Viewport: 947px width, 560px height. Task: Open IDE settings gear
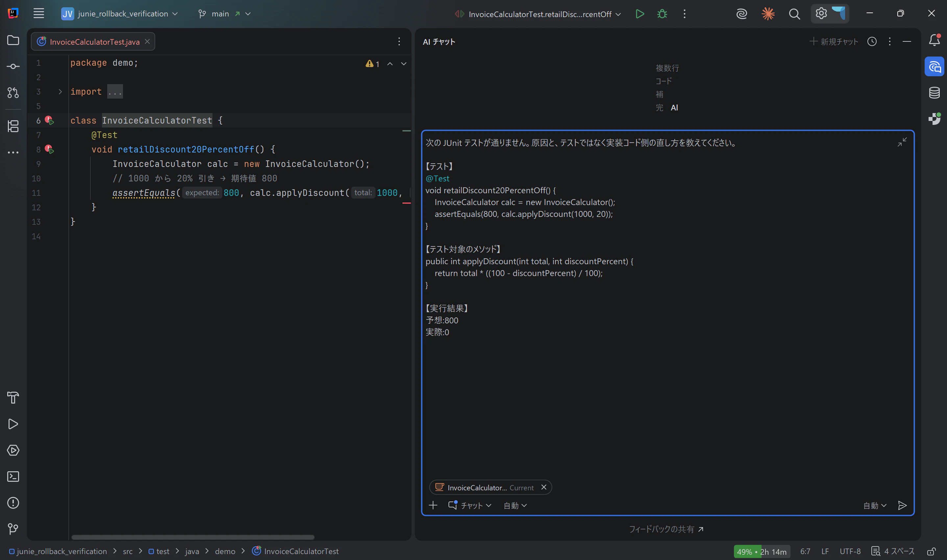[821, 13]
